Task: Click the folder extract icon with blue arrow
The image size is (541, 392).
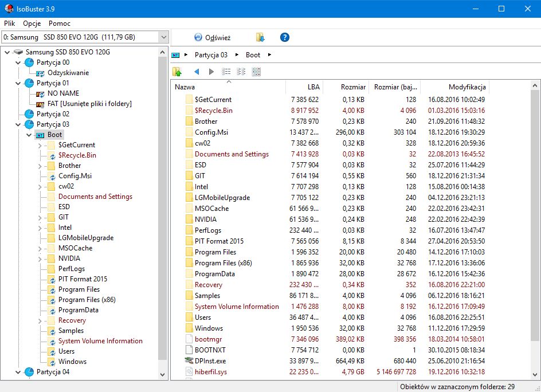Action: pos(260,37)
